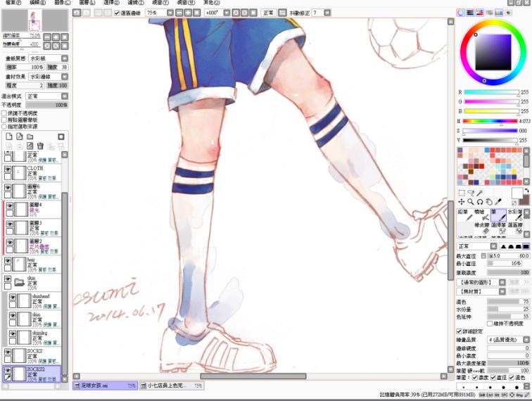Choose the 噴槍 airbrush tool
532x401 pixels.
pyautogui.click(x=481, y=215)
